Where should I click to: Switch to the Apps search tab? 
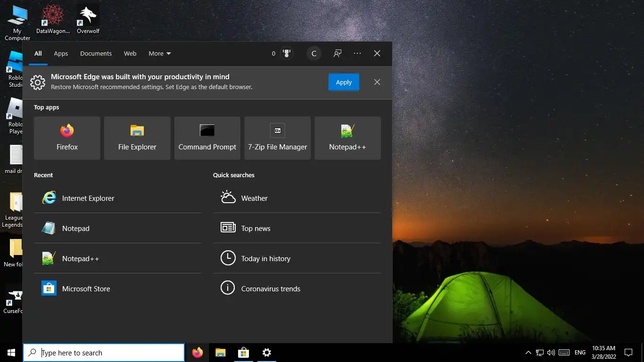click(61, 53)
